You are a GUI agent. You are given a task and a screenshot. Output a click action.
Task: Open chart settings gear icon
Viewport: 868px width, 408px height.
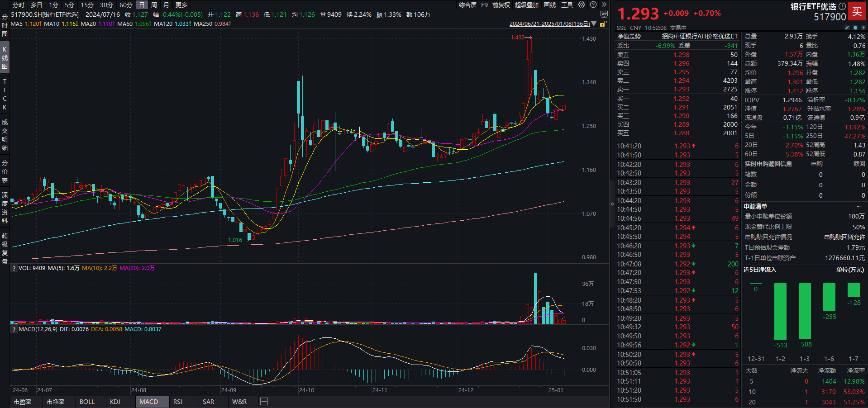[582, 5]
